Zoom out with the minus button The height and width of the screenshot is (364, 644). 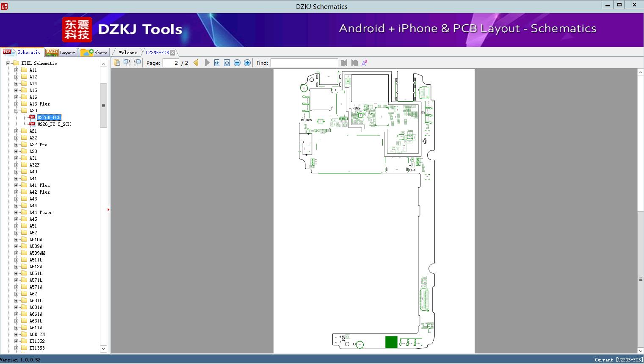237,63
